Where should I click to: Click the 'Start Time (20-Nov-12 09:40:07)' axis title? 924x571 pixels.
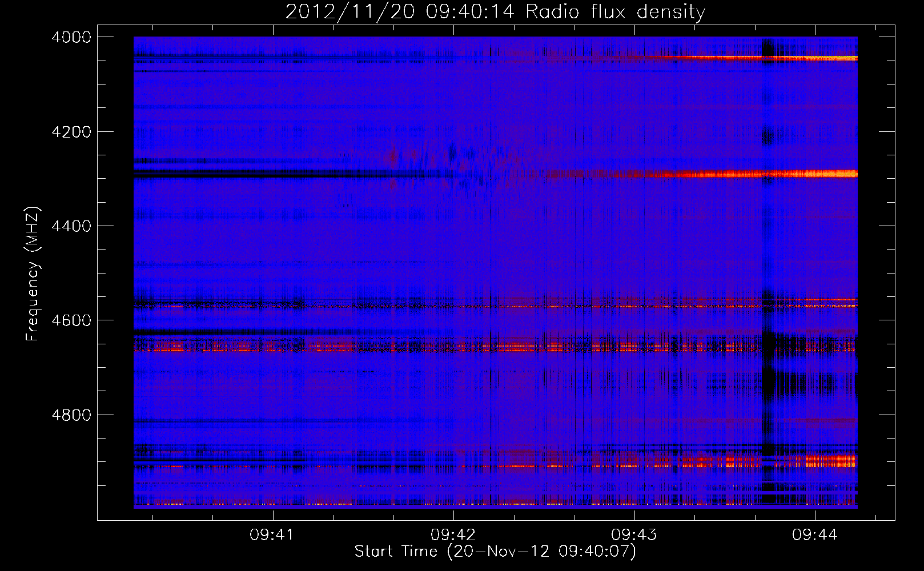(495, 552)
